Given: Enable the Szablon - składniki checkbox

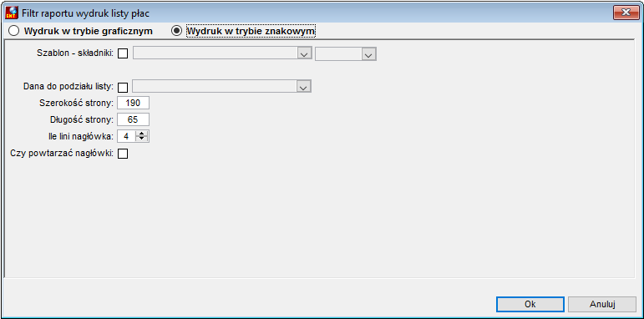Looking at the screenshot, I should (123, 53).
